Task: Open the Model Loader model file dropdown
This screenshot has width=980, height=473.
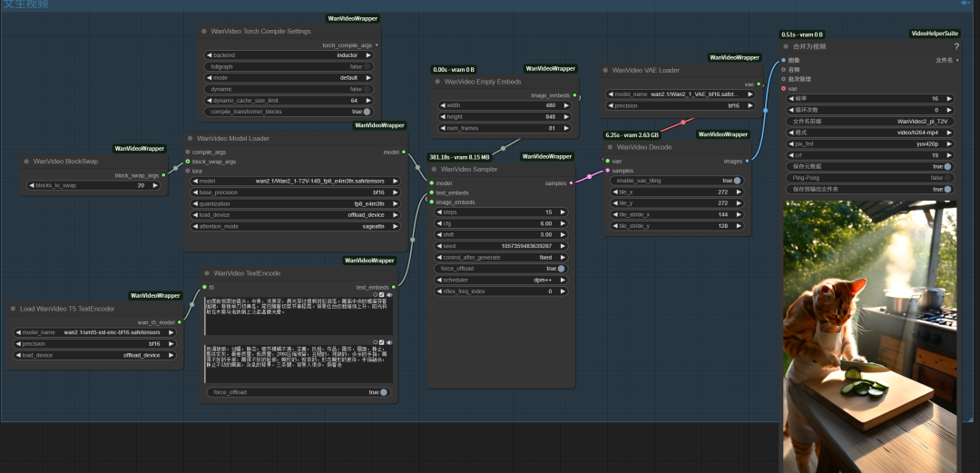Action: coord(295,181)
